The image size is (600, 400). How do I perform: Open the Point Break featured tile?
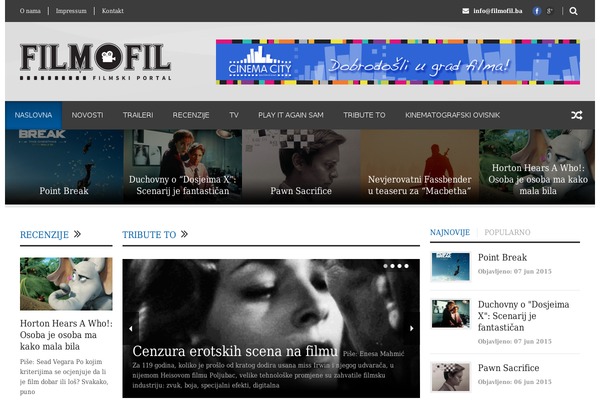(64, 167)
